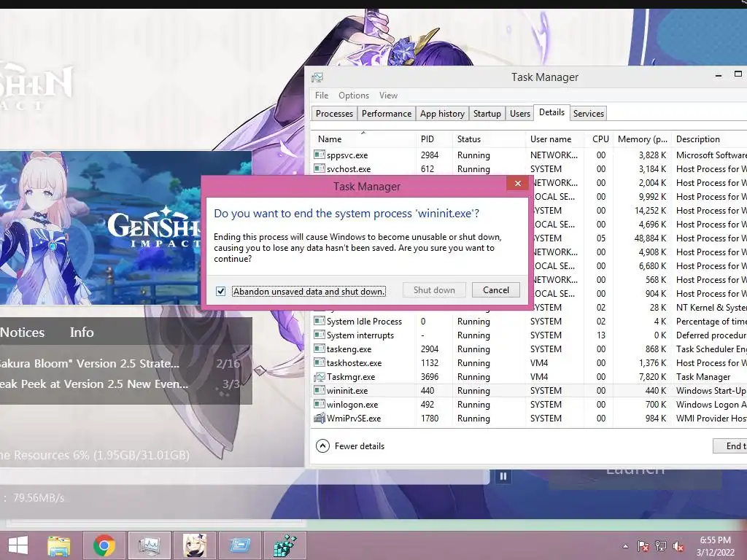Sort by the Memory column header
The width and height of the screenshot is (747, 560).
(x=642, y=139)
